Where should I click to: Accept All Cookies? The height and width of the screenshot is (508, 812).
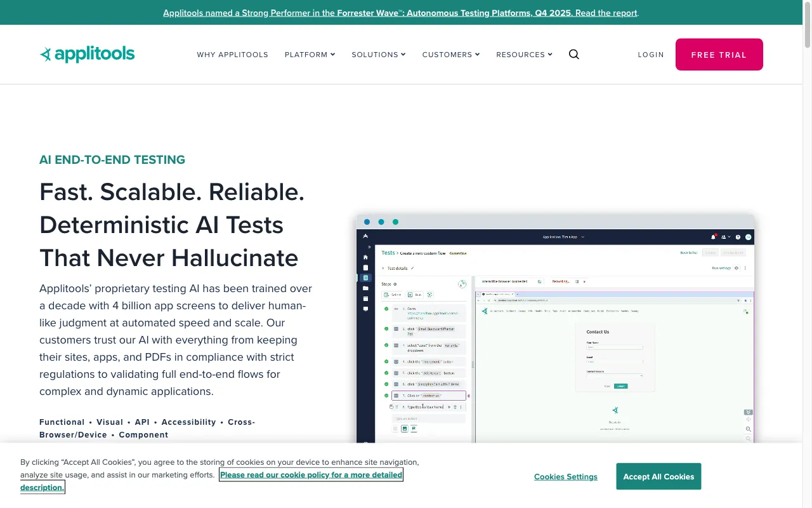(658, 476)
